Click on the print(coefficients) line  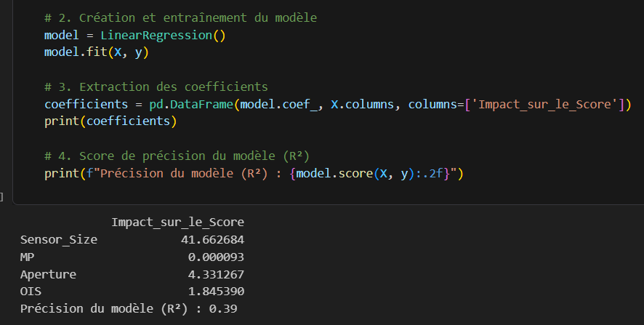(x=110, y=121)
